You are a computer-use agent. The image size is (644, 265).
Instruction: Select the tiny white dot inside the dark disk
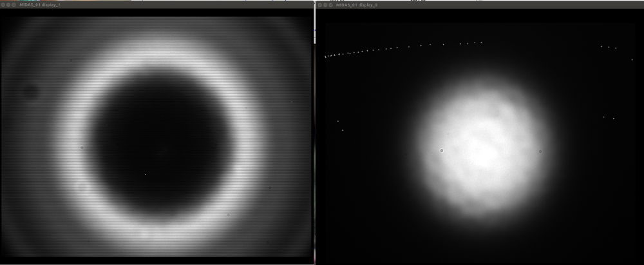point(146,174)
